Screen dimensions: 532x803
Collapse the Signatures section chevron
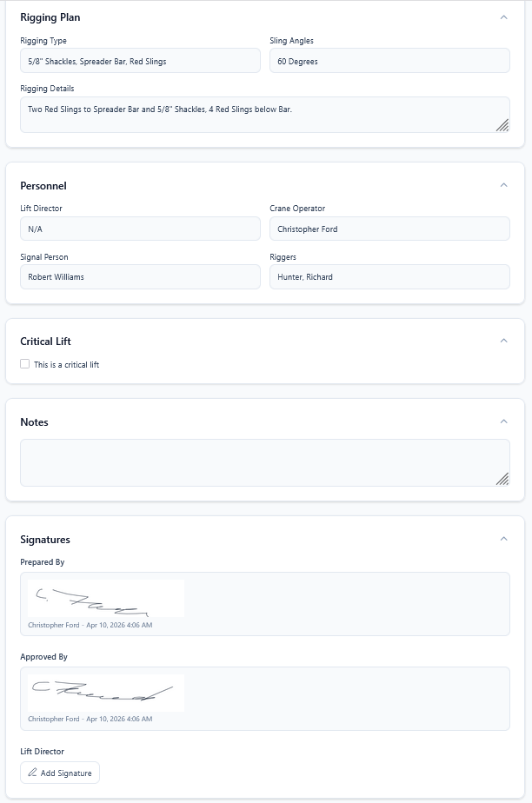click(x=503, y=539)
